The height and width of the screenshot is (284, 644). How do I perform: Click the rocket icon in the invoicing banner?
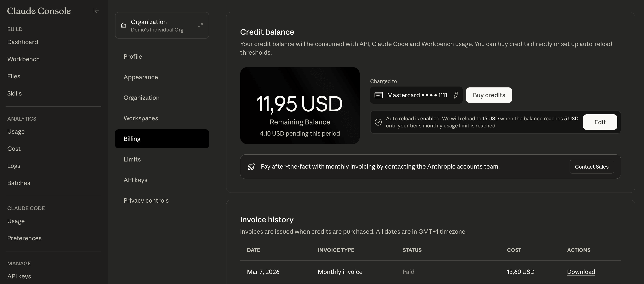[251, 167]
